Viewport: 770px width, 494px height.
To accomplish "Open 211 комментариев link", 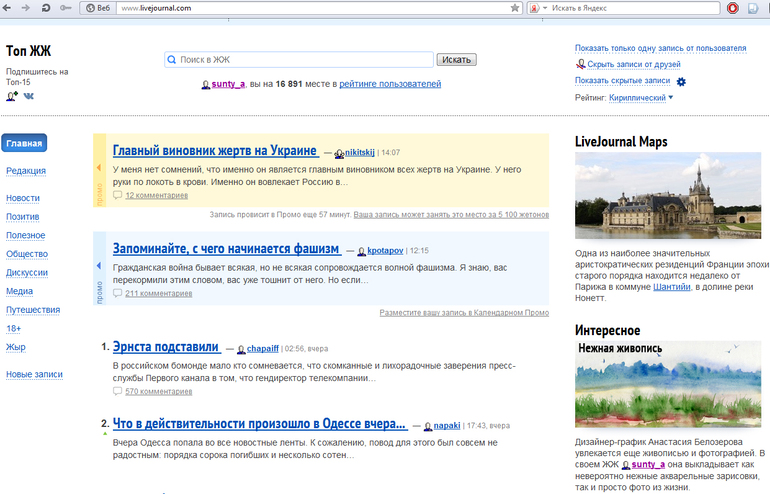I will pyautogui.click(x=159, y=294).
